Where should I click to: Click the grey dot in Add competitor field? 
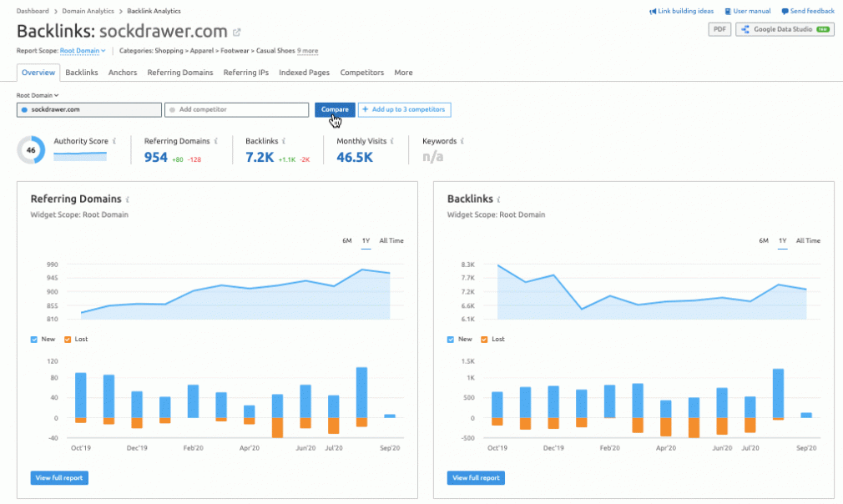click(x=172, y=110)
